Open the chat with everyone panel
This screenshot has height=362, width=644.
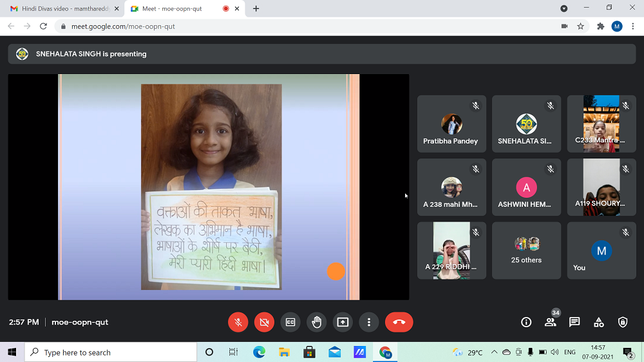click(574, 322)
